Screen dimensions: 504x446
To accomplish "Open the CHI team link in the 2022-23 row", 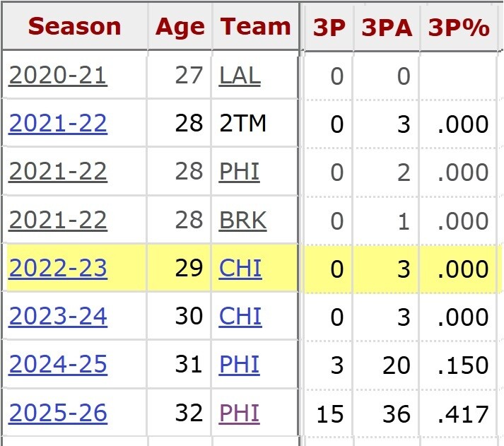I will pyautogui.click(x=240, y=269).
